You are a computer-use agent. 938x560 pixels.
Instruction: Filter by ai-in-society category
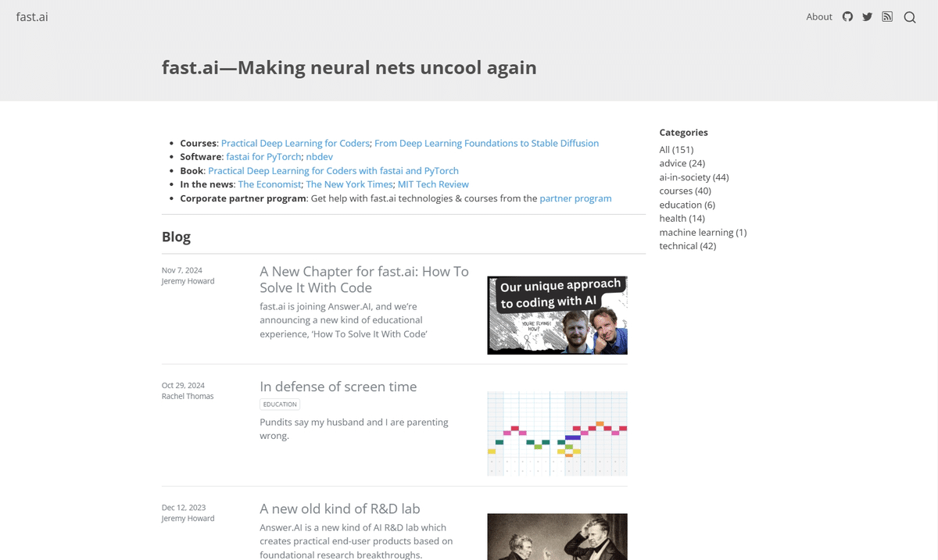pos(694,177)
